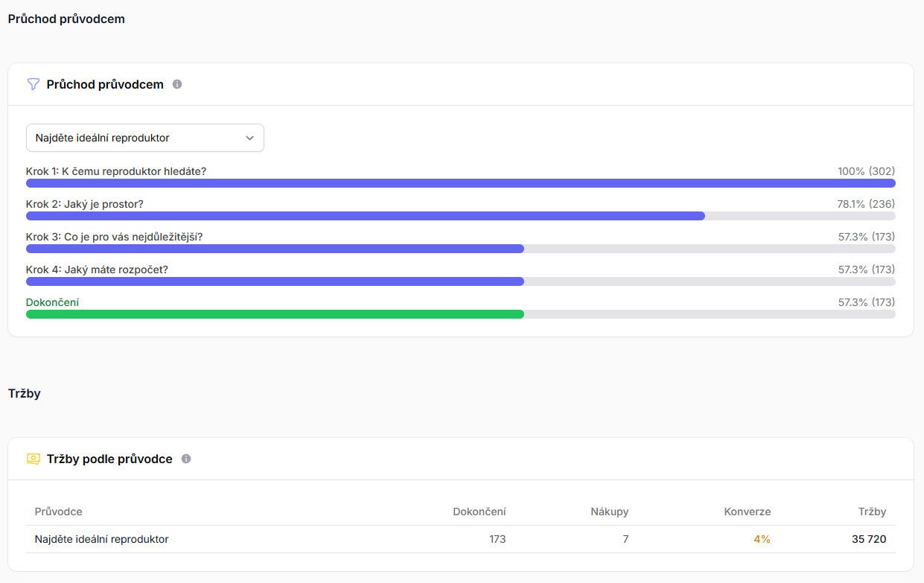Click the green Dokončení progress bar
This screenshot has width=924, height=583.
(461, 314)
